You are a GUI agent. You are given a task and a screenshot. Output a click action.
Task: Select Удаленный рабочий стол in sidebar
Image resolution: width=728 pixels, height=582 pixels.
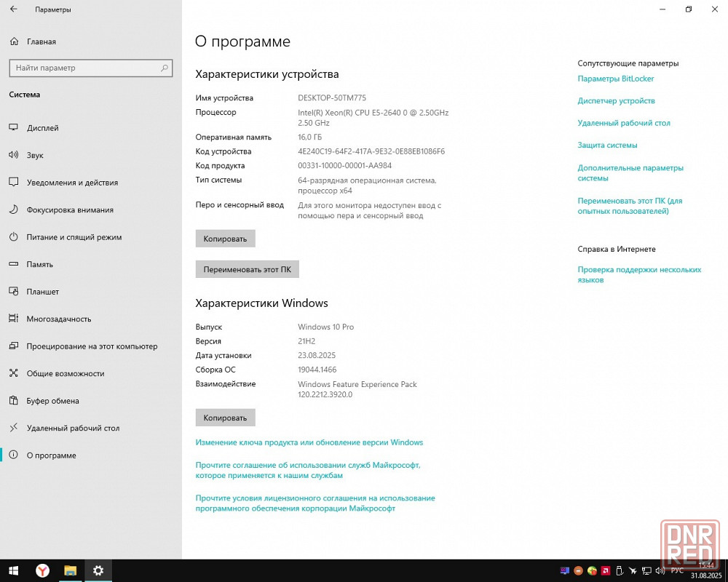coord(73,428)
